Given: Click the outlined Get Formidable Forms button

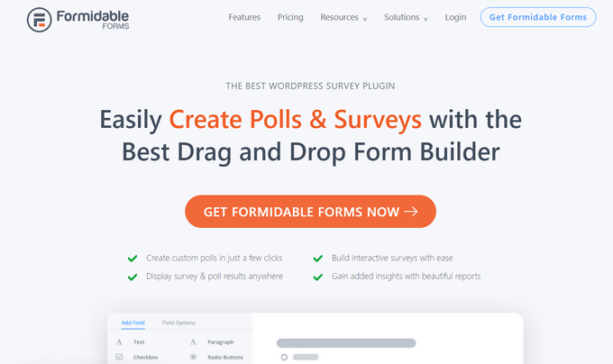Looking at the screenshot, I should tap(538, 17).
